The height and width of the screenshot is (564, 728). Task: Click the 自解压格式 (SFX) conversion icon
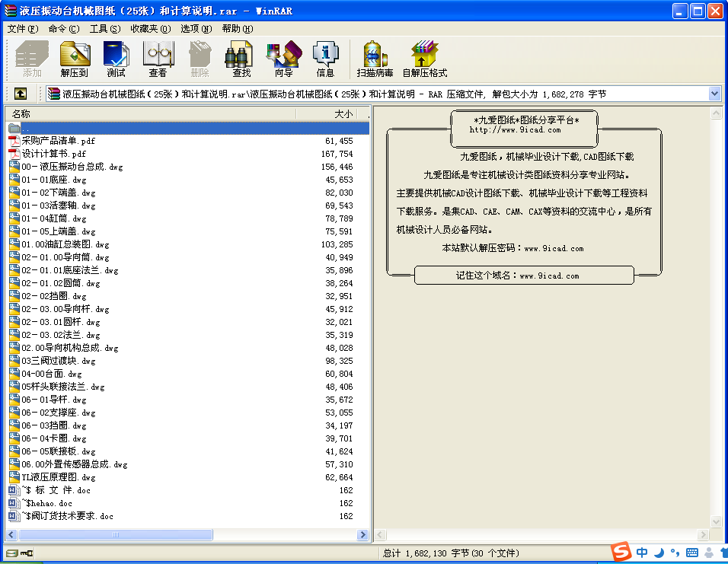[x=424, y=57]
